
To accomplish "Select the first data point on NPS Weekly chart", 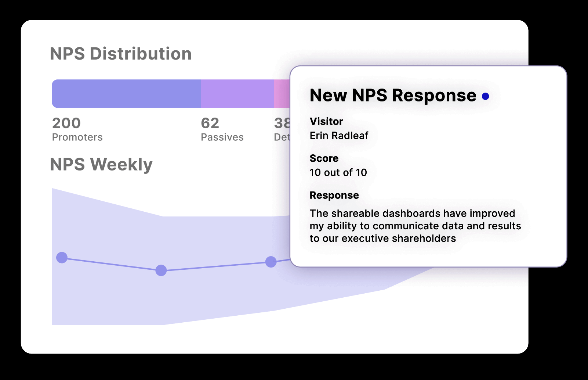I will pos(62,258).
